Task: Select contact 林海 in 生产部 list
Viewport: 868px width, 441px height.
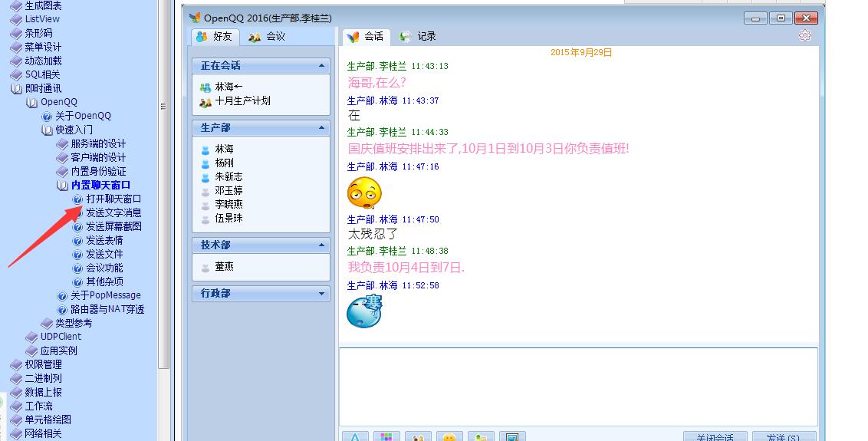Action: pyautogui.click(x=224, y=149)
